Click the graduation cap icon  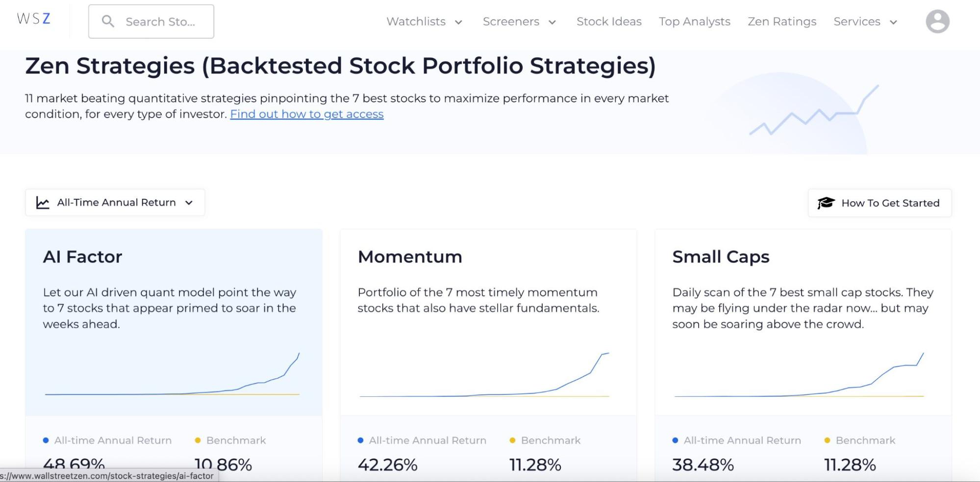tap(826, 203)
